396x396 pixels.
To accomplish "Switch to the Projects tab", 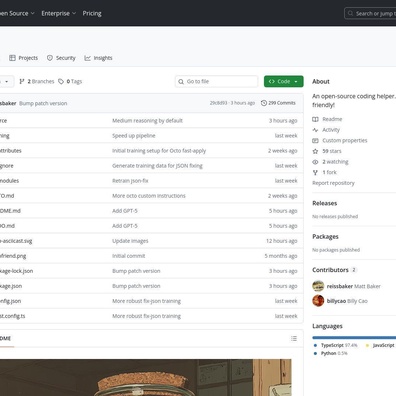I will click(x=24, y=58).
